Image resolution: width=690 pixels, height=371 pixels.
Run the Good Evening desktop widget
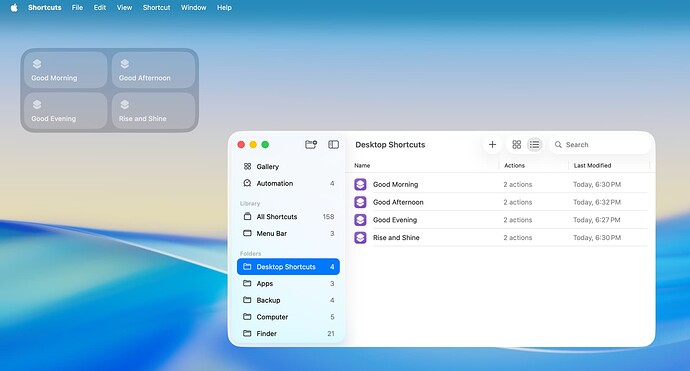[x=66, y=110]
